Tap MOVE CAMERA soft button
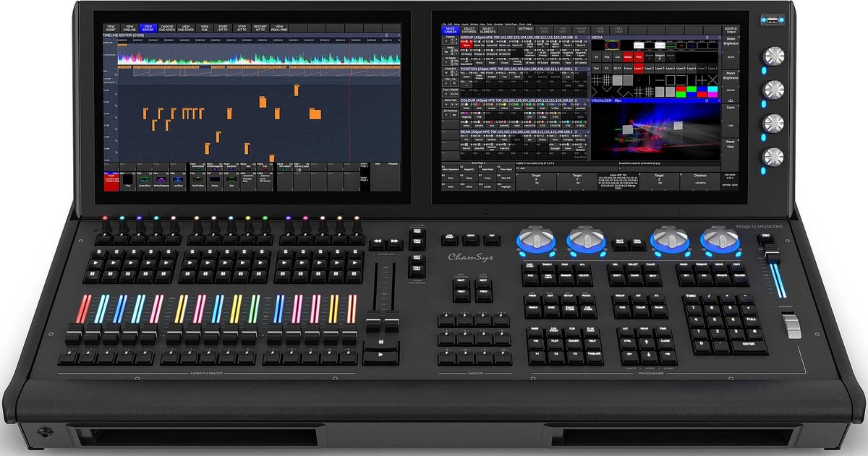The image size is (868, 456). click(x=451, y=30)
